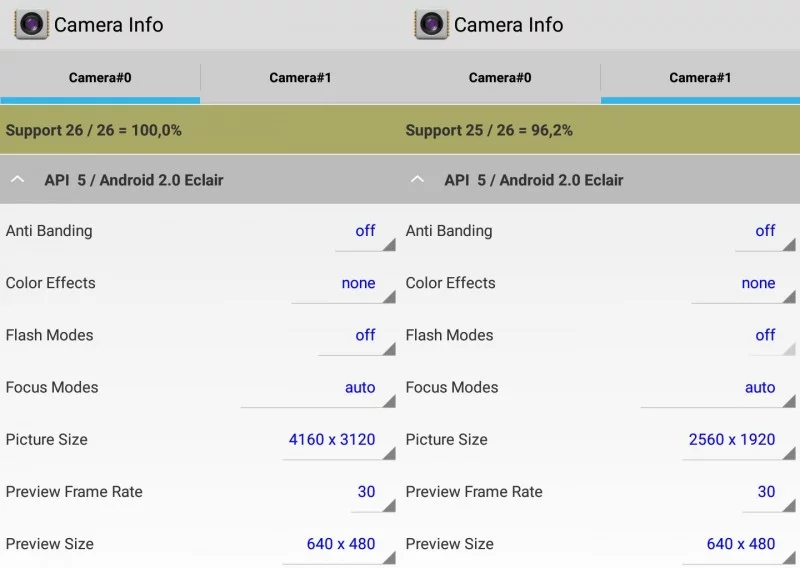Open right panel Preview Frame Rate dropdown

click(x=768, y=492)
